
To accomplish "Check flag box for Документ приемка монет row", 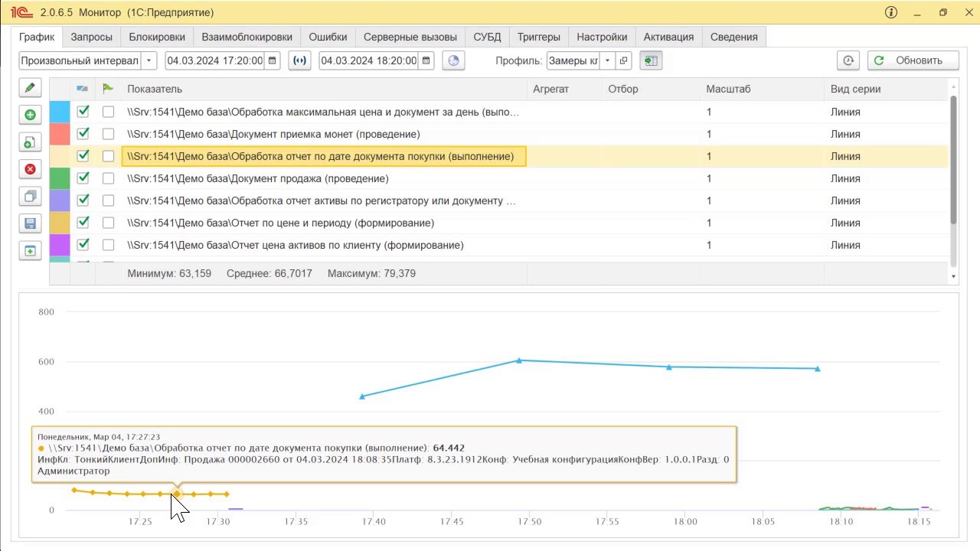I will click(108, 134).
